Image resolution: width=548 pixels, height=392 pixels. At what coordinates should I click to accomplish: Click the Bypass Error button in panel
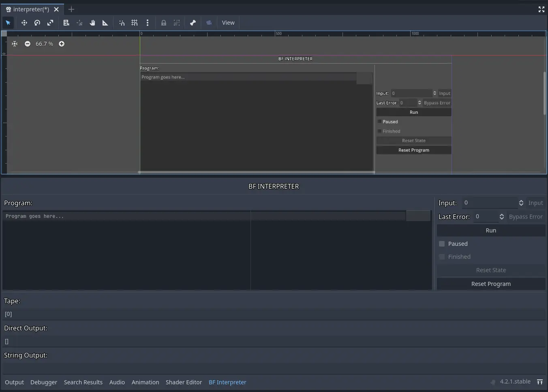[526, 217]
